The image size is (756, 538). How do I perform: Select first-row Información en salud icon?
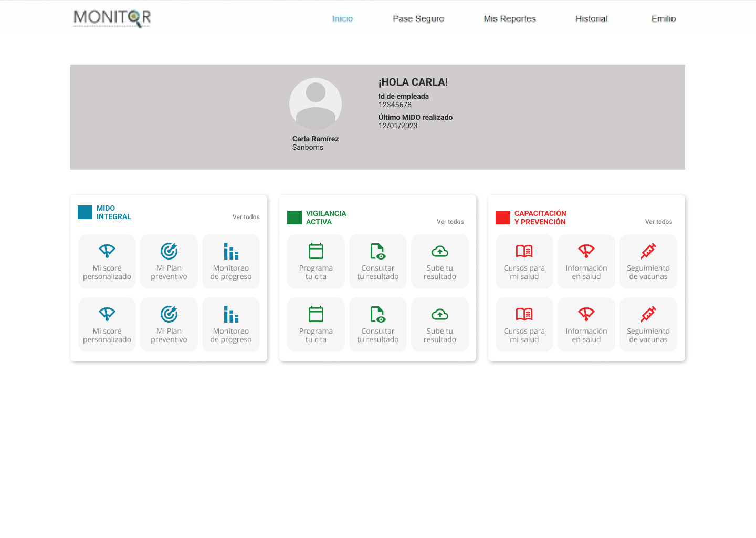click(586, 251)
